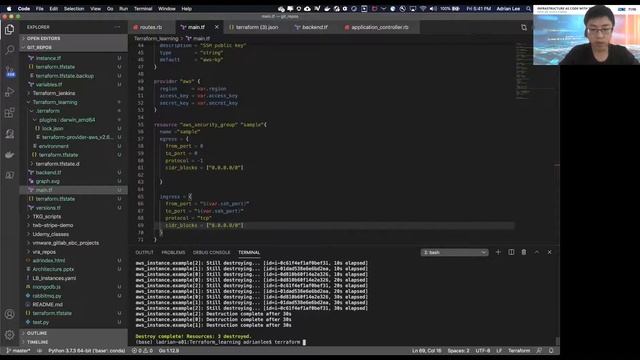
Task: Open LB_instances.yaml in the explorer
Action: click(73, 278)
